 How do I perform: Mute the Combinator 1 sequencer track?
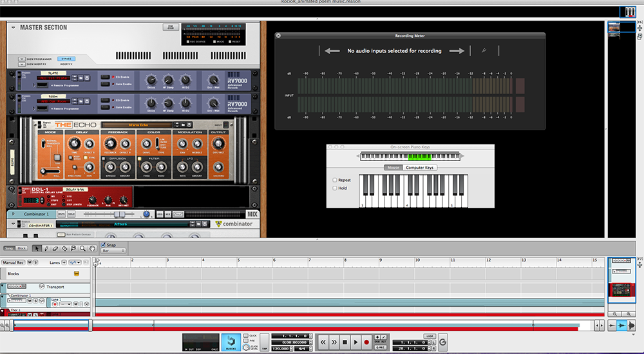tap(30, 300)
